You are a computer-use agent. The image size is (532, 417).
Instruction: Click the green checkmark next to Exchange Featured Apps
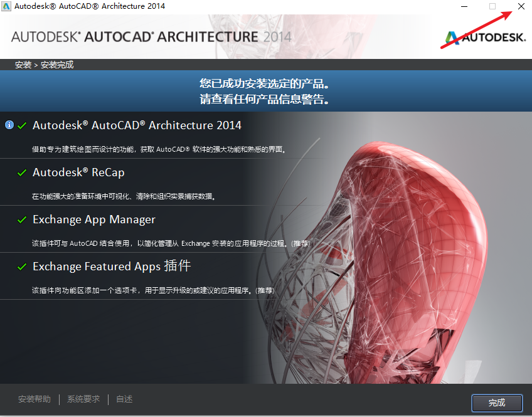click(x=23, y=267)
